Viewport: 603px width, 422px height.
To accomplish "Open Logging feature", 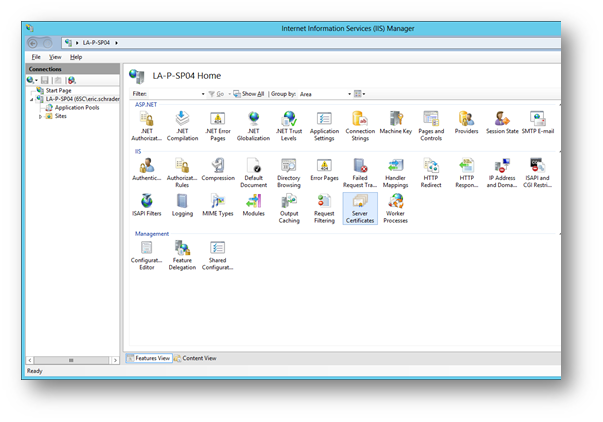I will click(182, 205).
